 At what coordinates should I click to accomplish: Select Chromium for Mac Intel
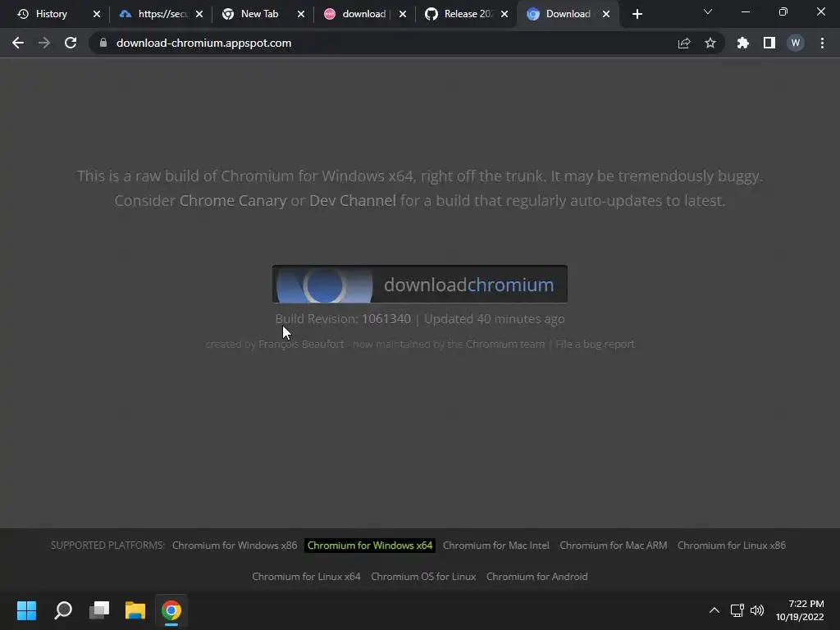(496, 546)
